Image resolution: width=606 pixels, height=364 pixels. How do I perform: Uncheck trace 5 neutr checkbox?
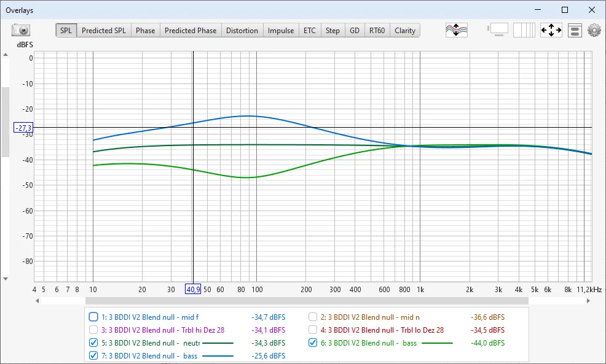click(x=93, y=343)
